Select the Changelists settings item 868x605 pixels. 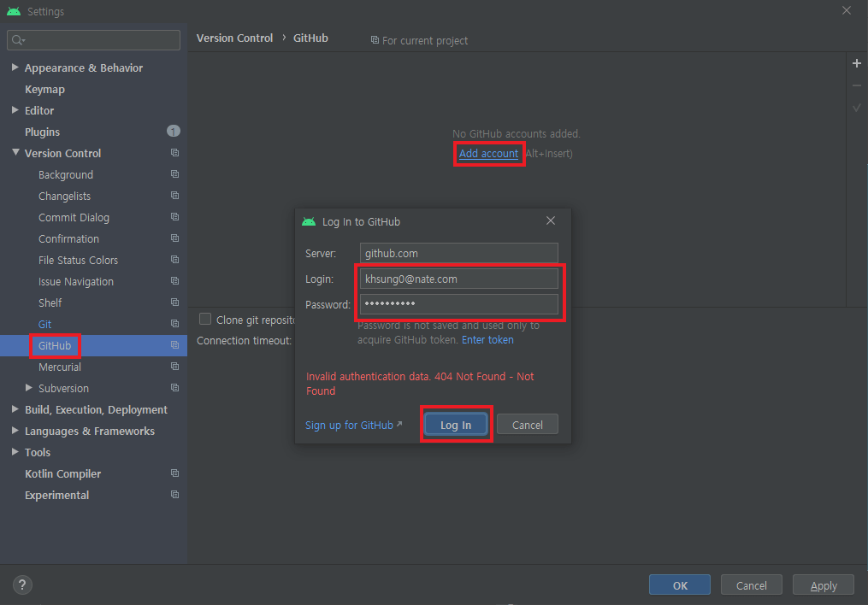point(64,197)
